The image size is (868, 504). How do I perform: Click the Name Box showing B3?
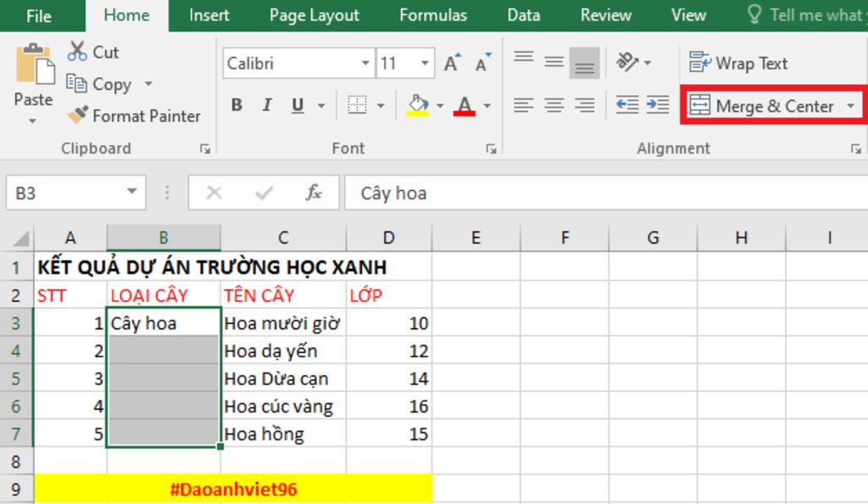pyautogui.click(x=75, y=193)
